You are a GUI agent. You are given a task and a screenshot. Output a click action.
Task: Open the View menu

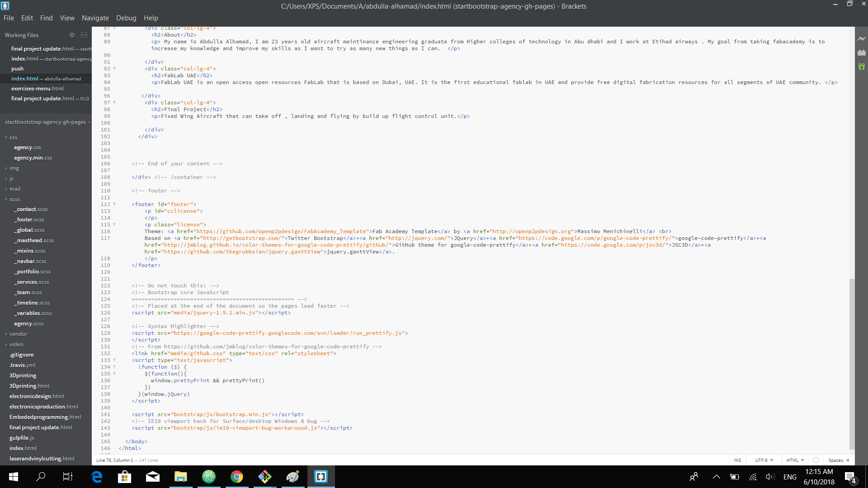click(x=67, y=18)
